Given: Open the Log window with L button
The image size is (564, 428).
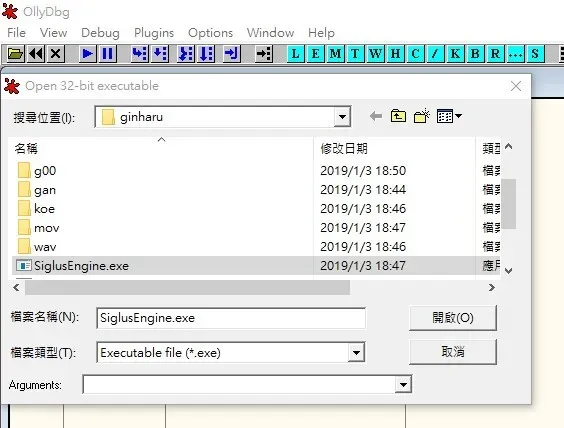Looking at the screenshot, I should click(295, 54).
